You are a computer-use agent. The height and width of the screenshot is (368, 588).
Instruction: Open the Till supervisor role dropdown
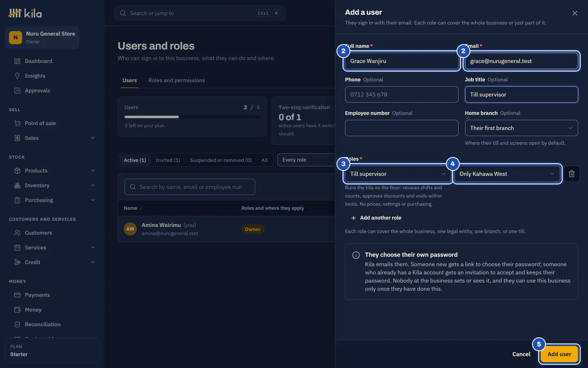[x=398, y=174]
